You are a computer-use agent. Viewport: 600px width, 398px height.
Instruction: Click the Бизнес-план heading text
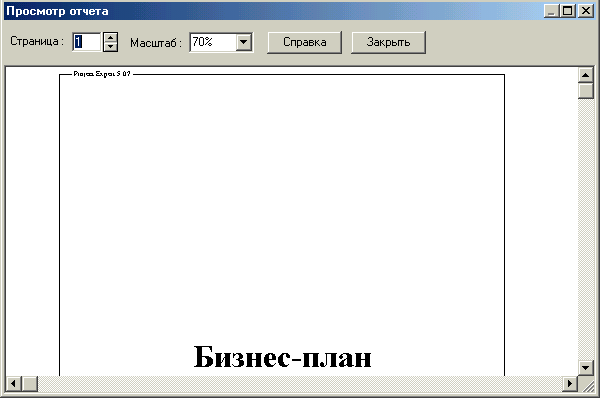282,357
